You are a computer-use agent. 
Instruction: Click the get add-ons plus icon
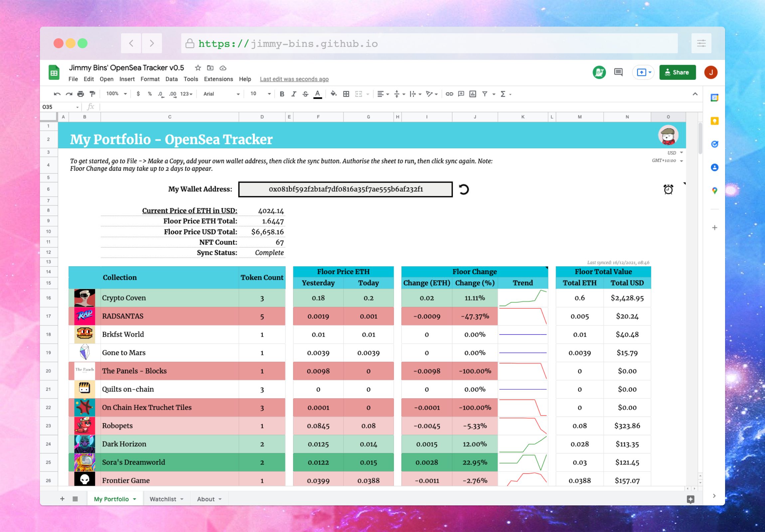pos(714,228)
